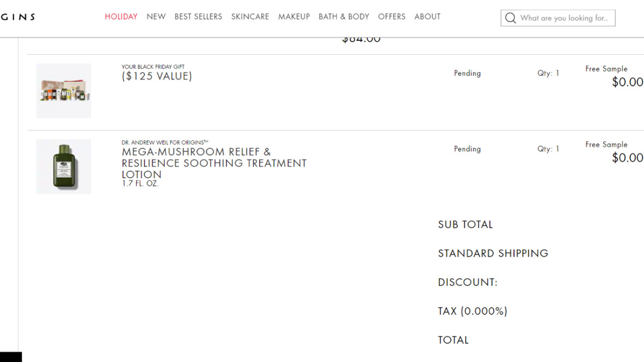Select the $0.00 price of the Mega-Mushroom lotion
The height and width of the screenshot is (362, 644).
pyautogui.click(x=627, y=157)
